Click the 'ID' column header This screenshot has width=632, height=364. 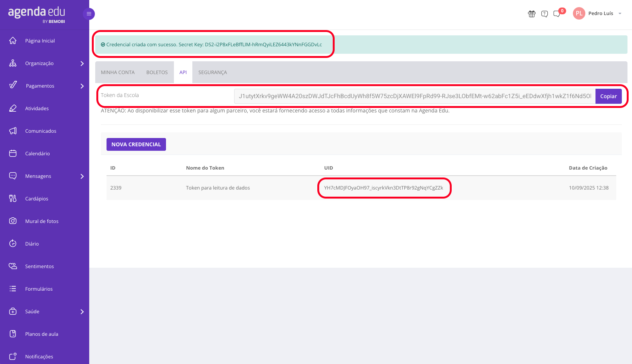(x=113, y=168)
